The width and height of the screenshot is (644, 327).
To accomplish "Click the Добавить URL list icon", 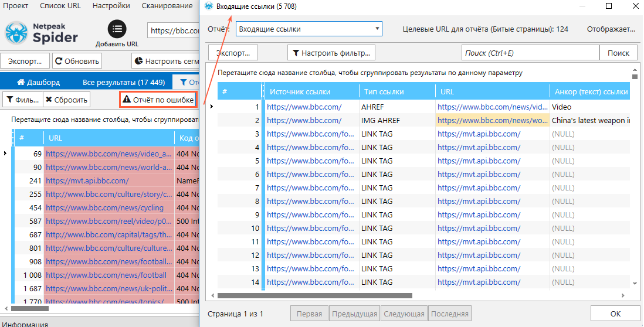I will [x=117, y=29].
